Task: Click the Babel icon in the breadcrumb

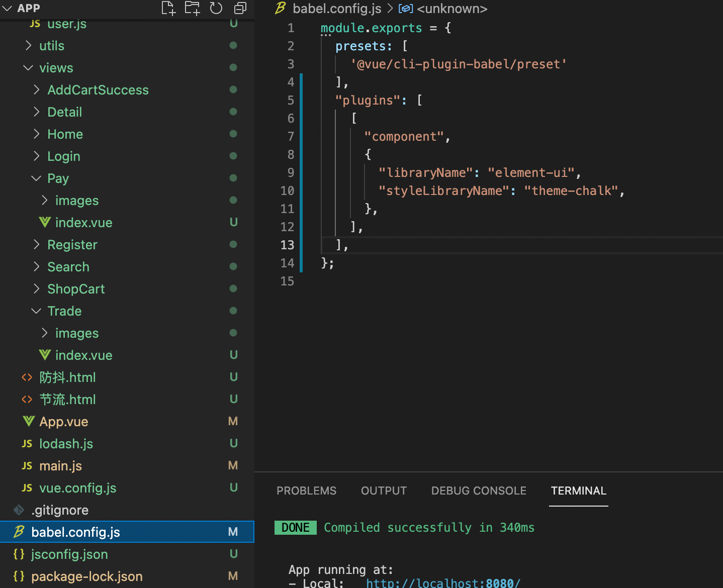Action: click(x=281, y=9)
